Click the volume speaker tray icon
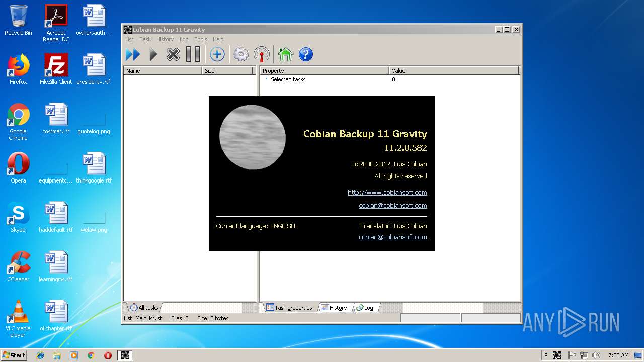 [x=596, y=355]
